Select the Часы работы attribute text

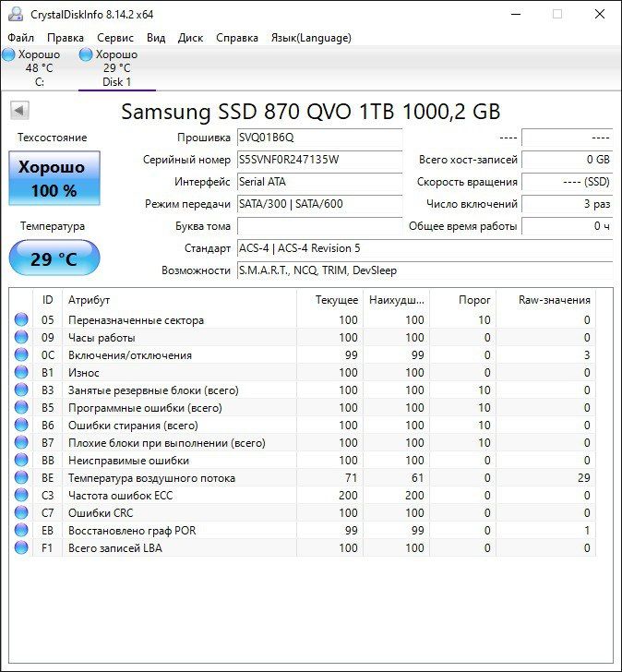[x=102, y=338]
